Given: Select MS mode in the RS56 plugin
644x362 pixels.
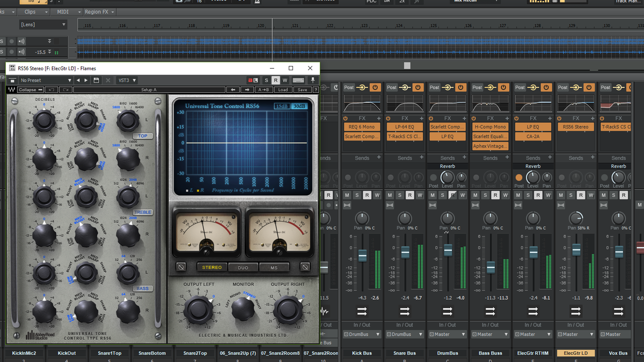Looking at the screenshot, I should point(274,267).
